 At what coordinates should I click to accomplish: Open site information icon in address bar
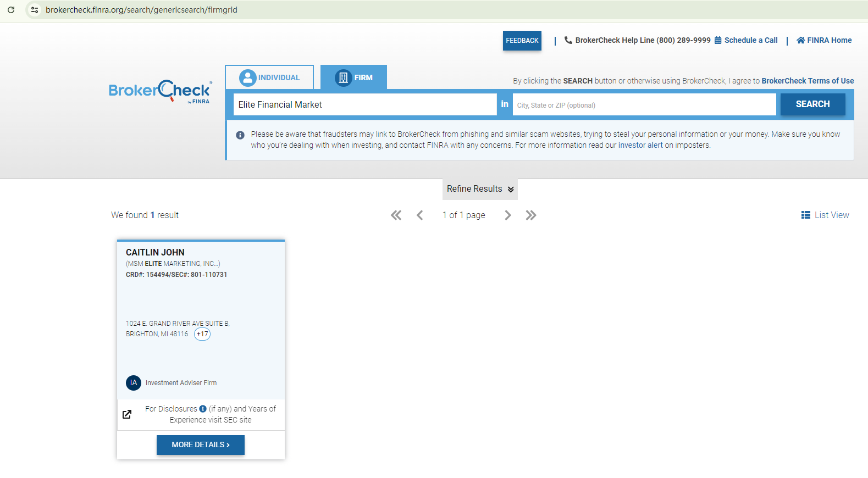[x=35, y=10]
